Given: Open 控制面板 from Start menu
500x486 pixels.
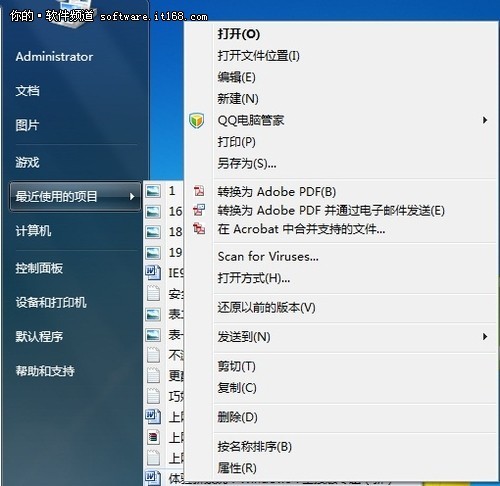Looking at the screenshot, I should [39, 268].
